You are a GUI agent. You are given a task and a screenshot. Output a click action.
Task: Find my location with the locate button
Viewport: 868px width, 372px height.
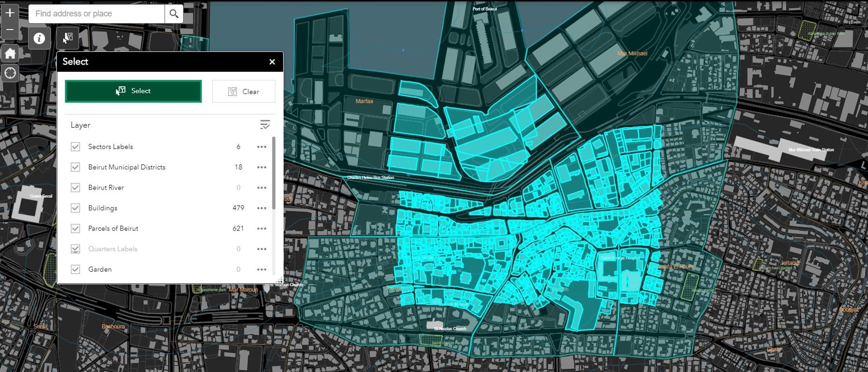pos(10,73)
